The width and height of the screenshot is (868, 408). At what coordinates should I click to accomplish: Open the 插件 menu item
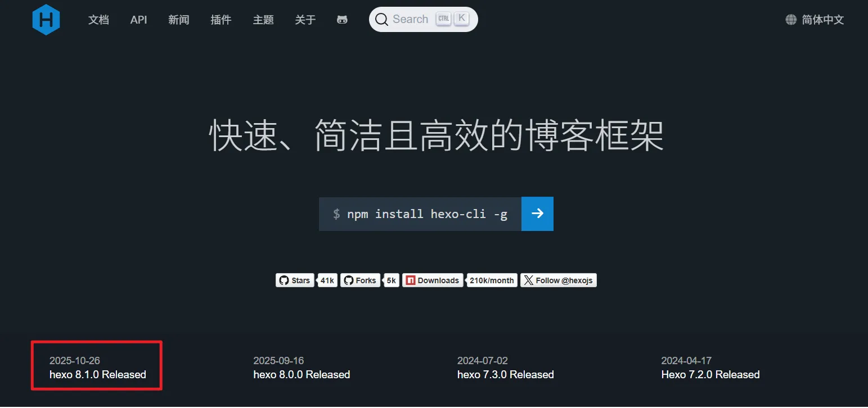(221, 20)
